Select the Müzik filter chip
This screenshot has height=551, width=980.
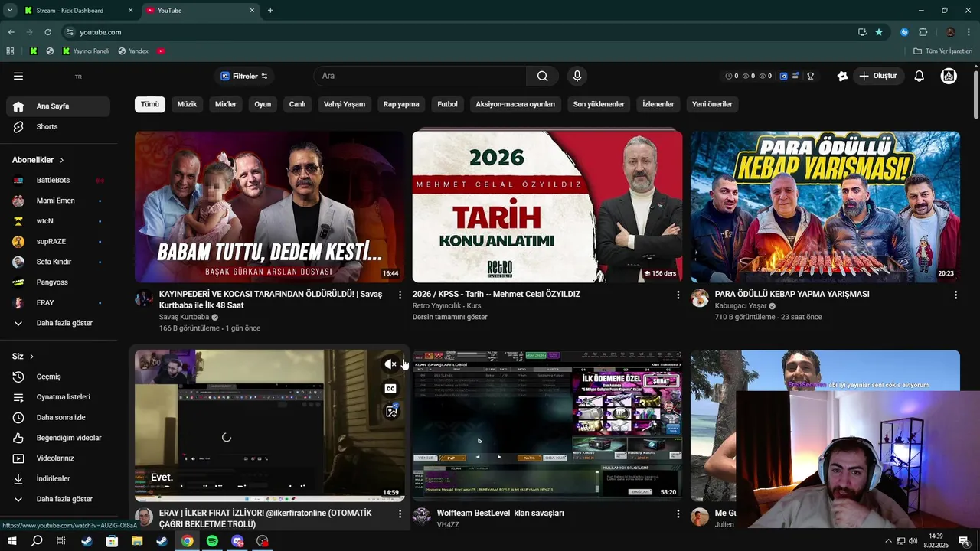coord(187,104)
